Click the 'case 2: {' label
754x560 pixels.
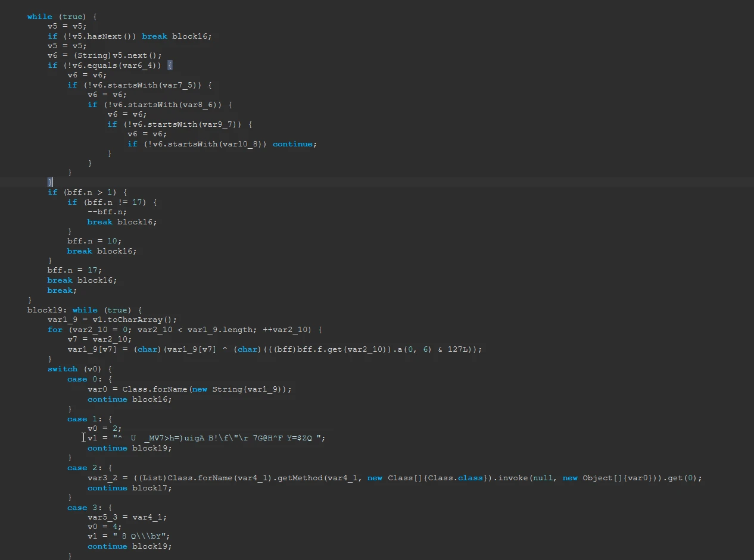(x=89, y=468)
